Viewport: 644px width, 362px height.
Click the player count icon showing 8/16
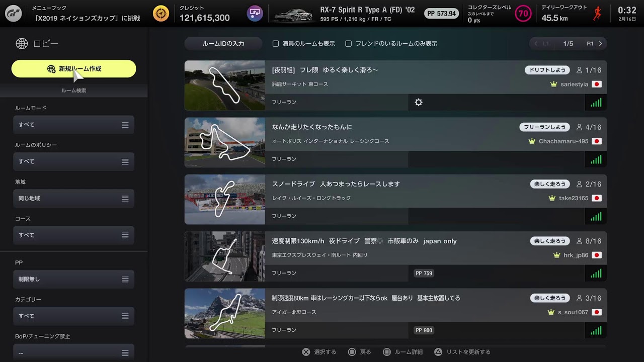579,241
